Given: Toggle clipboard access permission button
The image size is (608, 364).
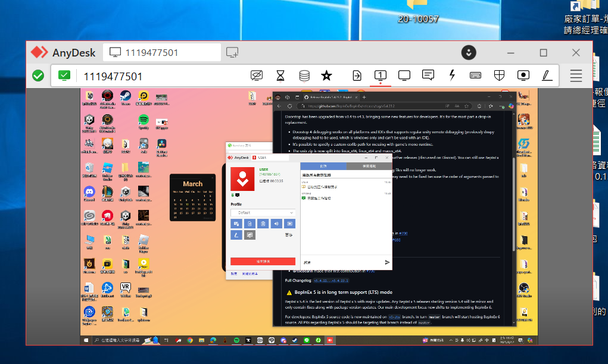Looking at the screenshot, I should 263,224.
